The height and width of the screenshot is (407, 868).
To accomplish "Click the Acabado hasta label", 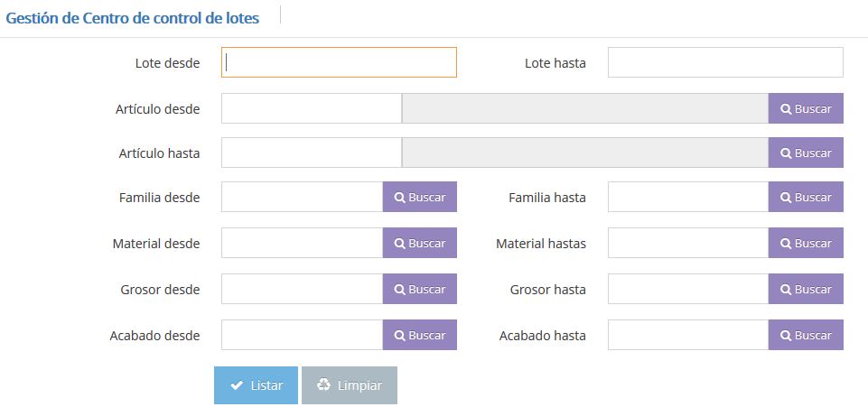I will tap(543, 335).
